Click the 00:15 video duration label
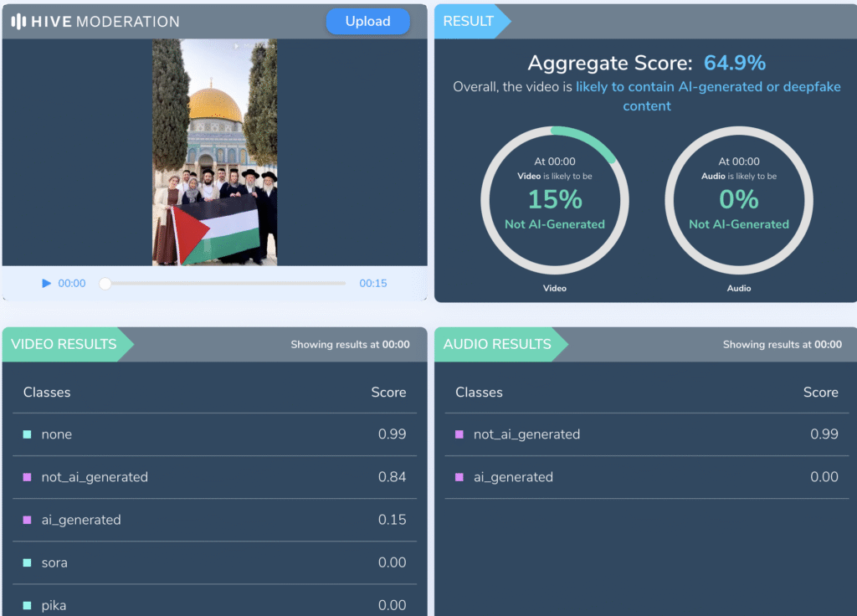 373,284
